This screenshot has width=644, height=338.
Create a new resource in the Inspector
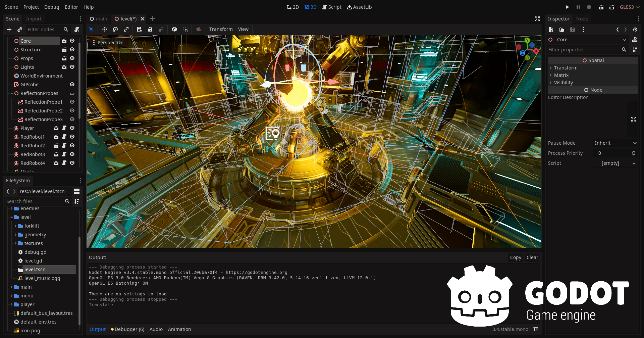pos(551,30)
